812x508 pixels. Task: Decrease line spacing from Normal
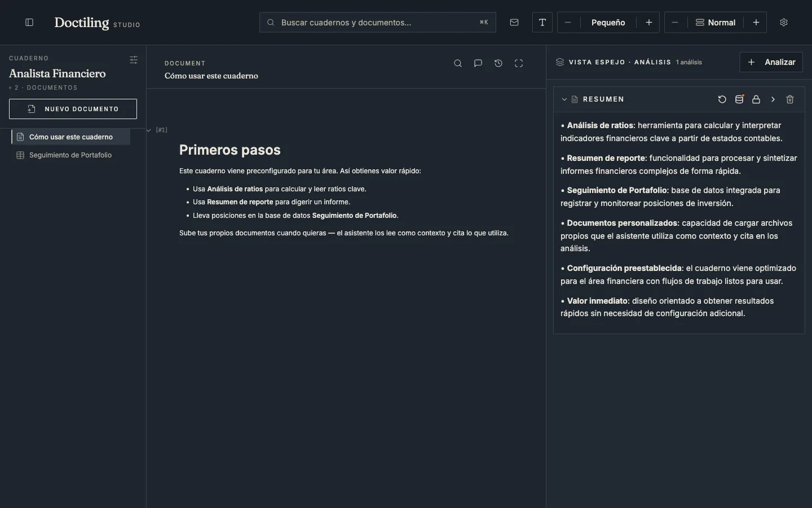coord(675,23)
